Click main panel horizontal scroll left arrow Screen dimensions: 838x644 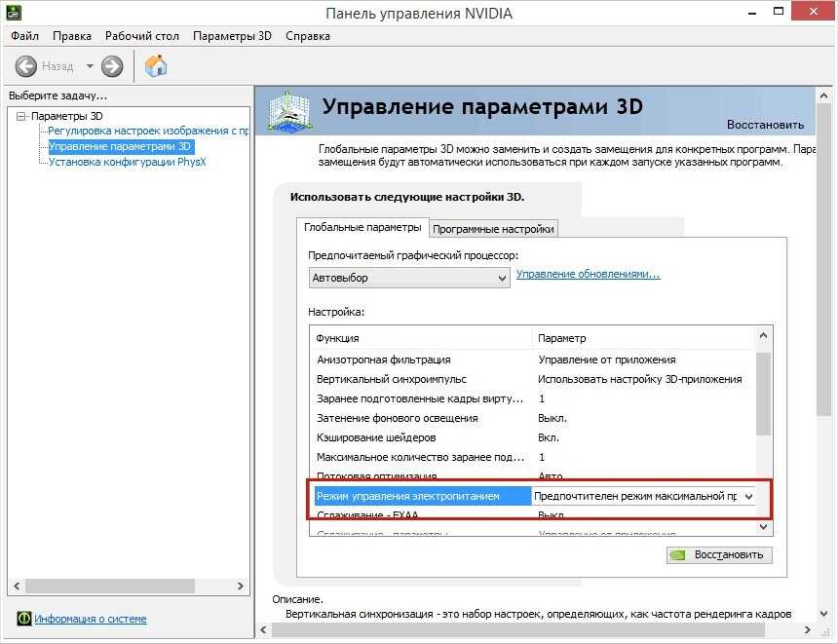(263, 630)
